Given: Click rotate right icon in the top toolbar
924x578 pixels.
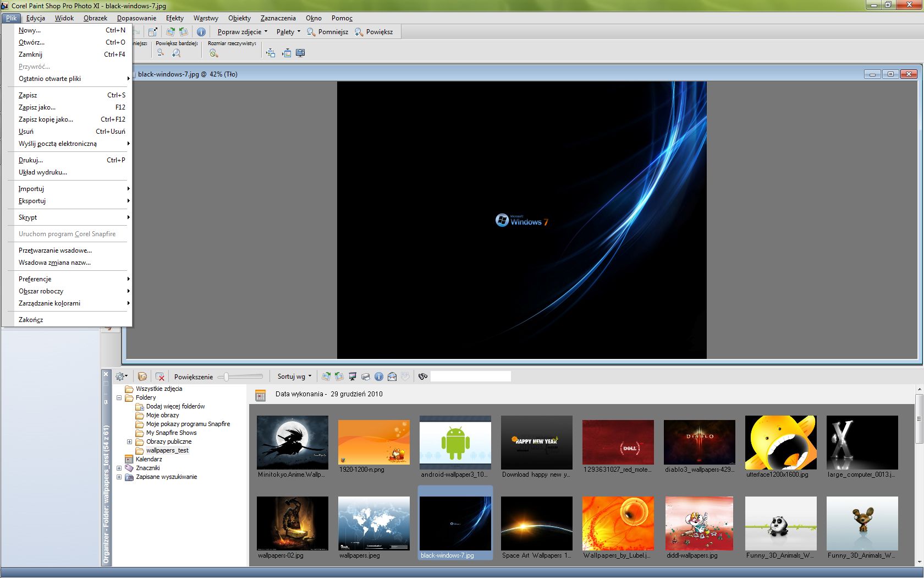Looking at the screenshot, I should 170,32.
